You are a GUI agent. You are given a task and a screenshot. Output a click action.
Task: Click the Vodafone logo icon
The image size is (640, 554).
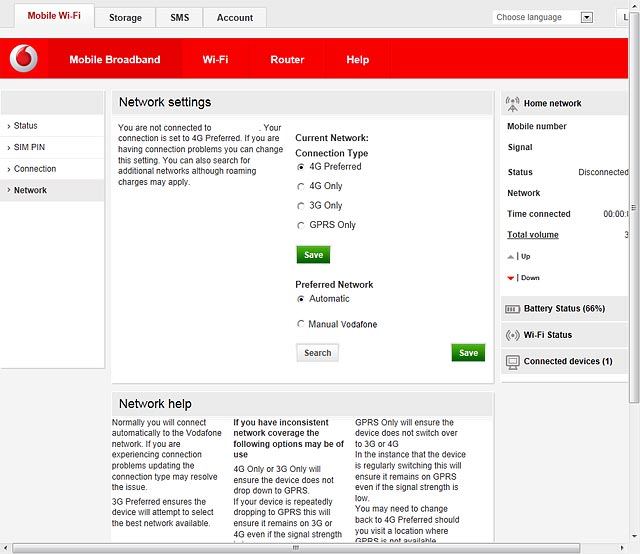point(24,58)
